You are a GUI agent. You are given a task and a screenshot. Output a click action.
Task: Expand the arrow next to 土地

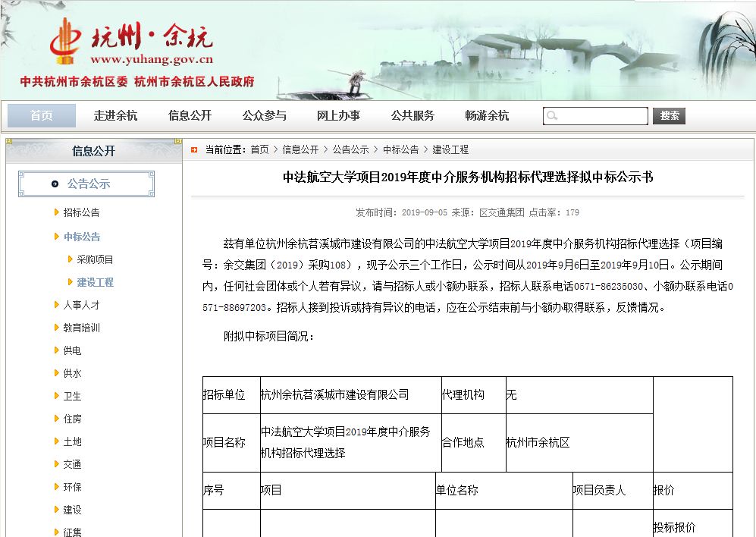point(56,441)
